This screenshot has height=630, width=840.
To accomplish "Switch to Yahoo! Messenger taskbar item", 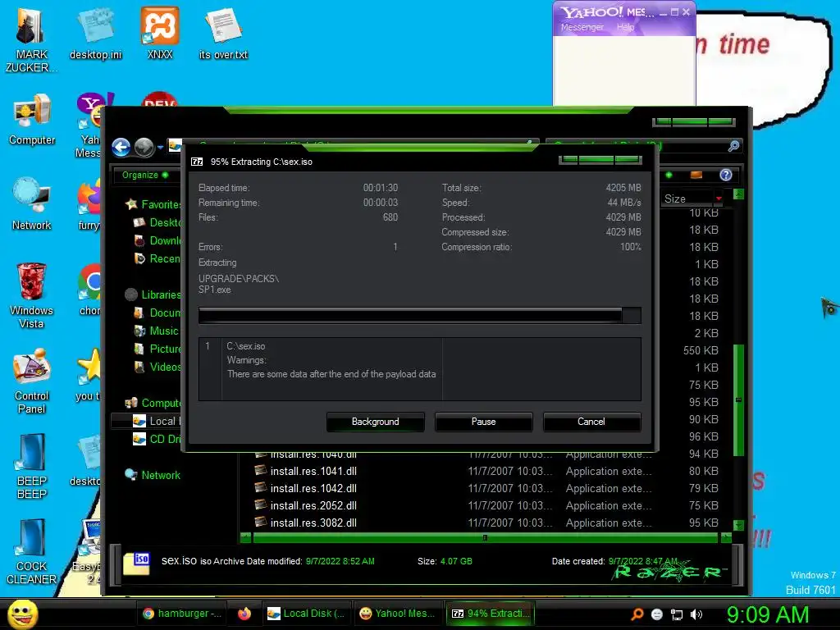I will pos(399,614).
